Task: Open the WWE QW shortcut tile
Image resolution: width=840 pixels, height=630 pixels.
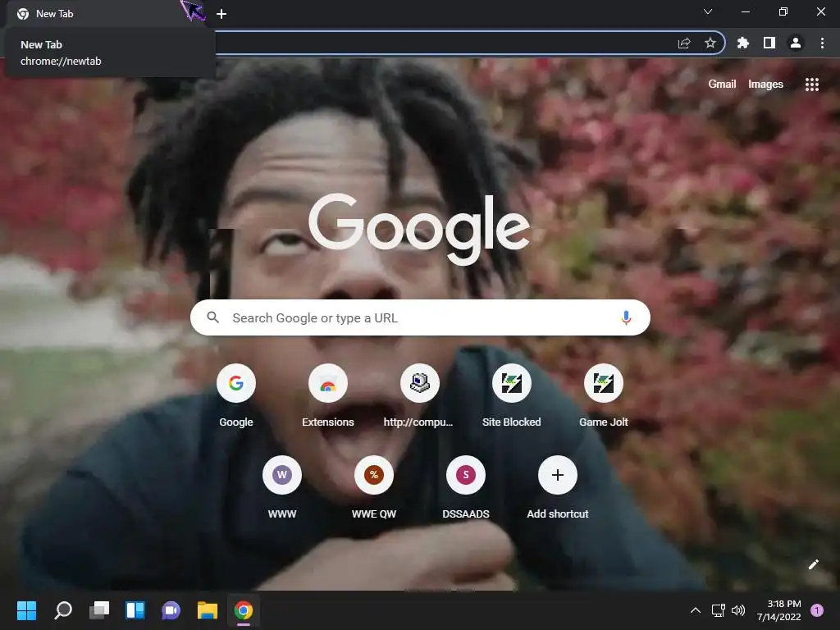Action: click(x=374, y=487)
